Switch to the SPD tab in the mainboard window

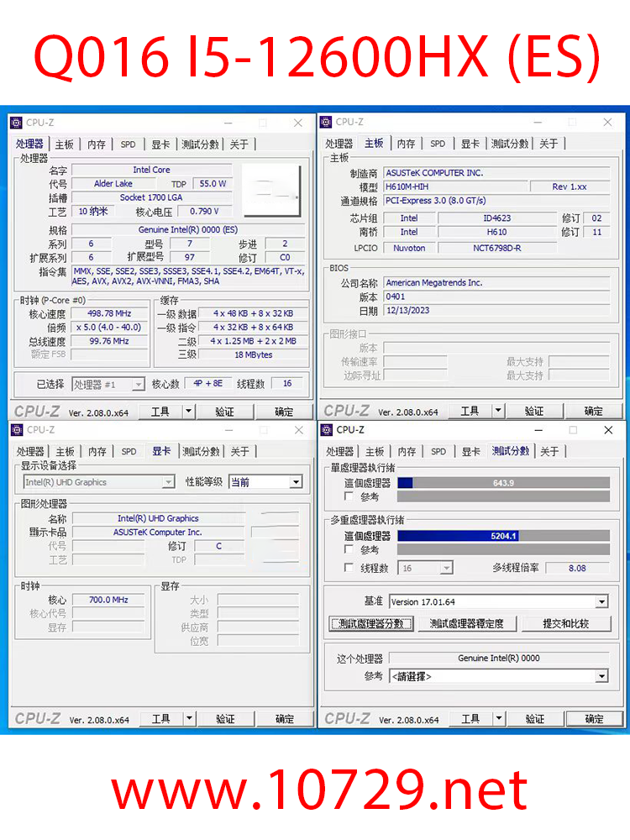pos(438,144)
